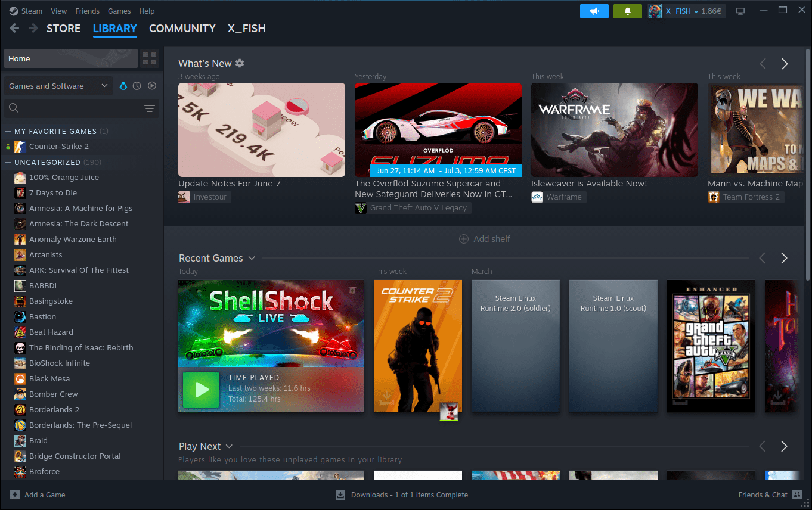The width and height of the screenshot is (812, 510).
Task: Open the Friends & Chat icon
Action: [x=797, y=495]
